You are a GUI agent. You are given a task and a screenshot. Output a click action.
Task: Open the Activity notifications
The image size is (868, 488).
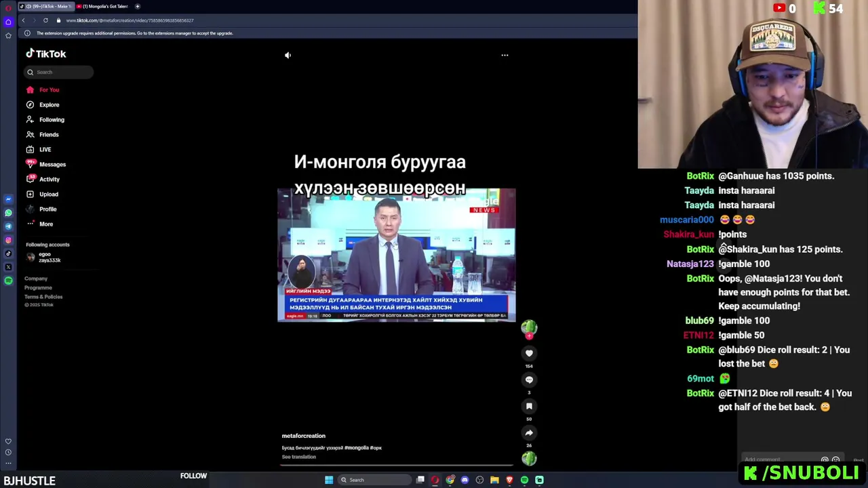[x=43, y=179]
